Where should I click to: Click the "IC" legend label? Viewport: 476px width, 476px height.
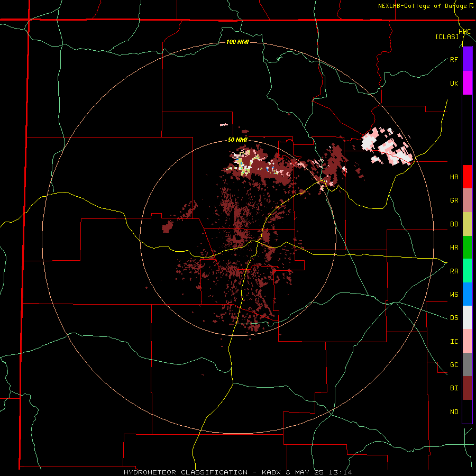tap(454, 341)
